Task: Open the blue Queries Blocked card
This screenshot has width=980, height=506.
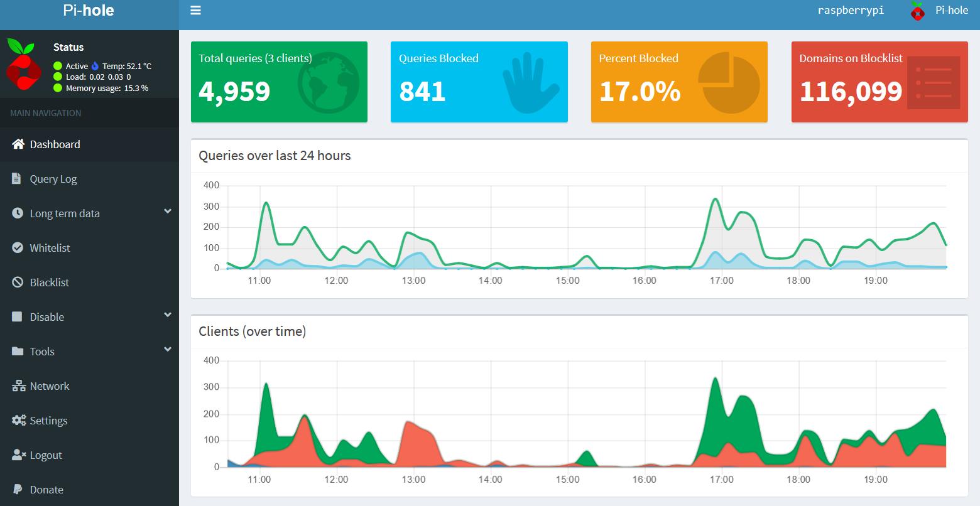Action: click(x=479, y=82)
